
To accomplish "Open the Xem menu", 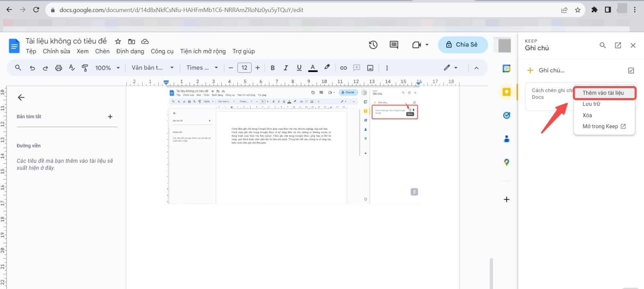I will click(83, 51).
